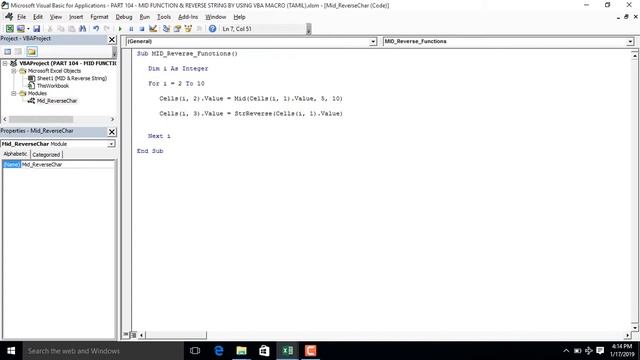Viewport: 640px width, 360px height.
Task: Click the 'Next i' code line
Action: tap(159, 136)
